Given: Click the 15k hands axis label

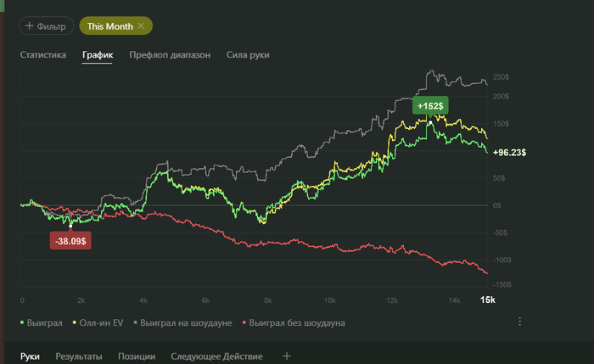Looking at the screenshot, I should pos(487,300).
